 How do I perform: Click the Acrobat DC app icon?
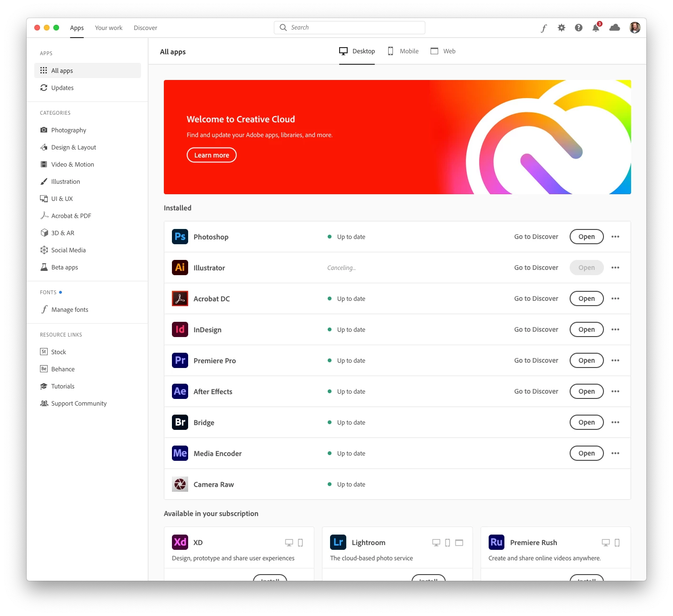(x=180, y=298)
